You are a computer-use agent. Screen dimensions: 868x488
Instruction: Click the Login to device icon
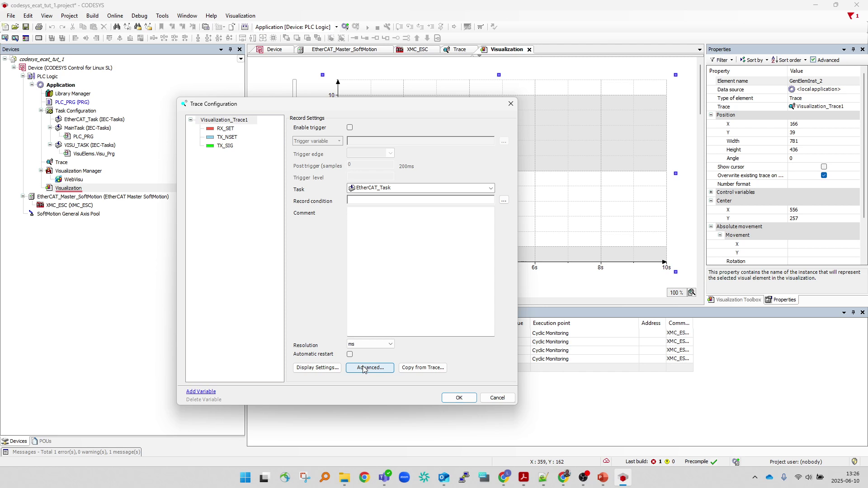345,27
